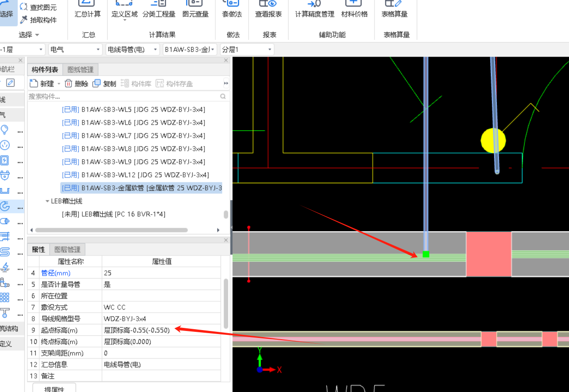Switch to 图纸管理 tab
Screen dimensions: 569x392
81,69
